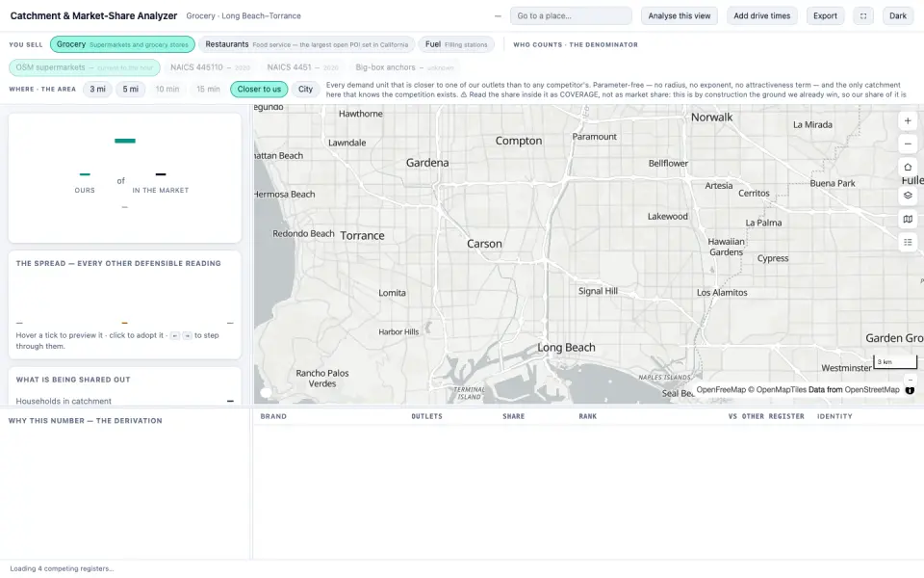This screenshot has height=578, width=924.
Task: Open the map attribution info icon
Action: coord(910,390)
